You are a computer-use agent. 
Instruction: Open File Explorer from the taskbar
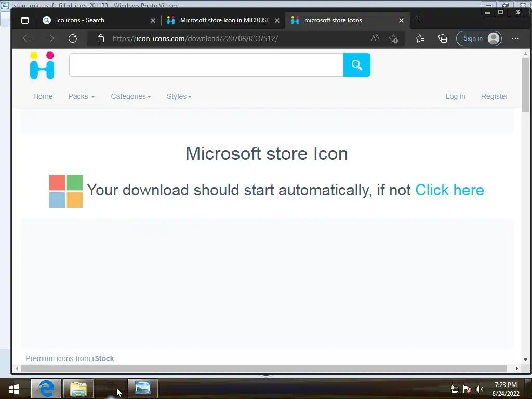tap(78, 389)
